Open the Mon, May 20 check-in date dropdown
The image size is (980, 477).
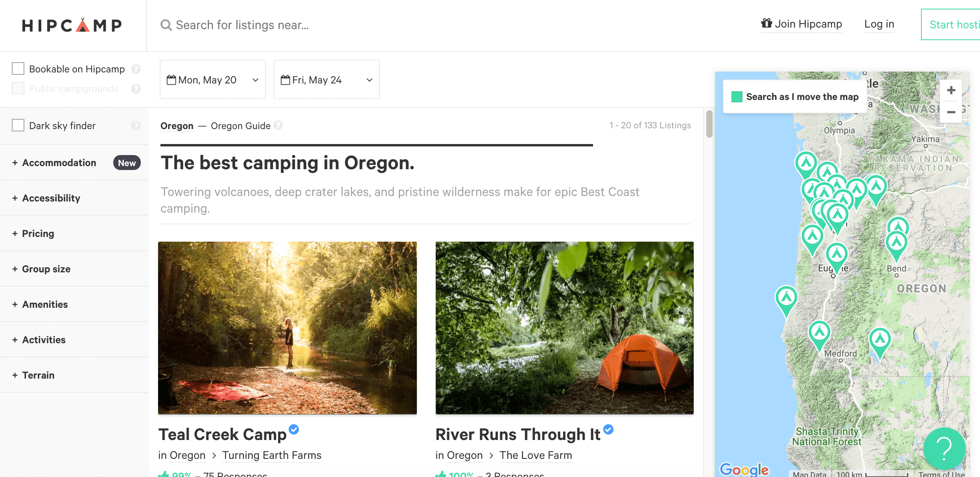(212, 79)
